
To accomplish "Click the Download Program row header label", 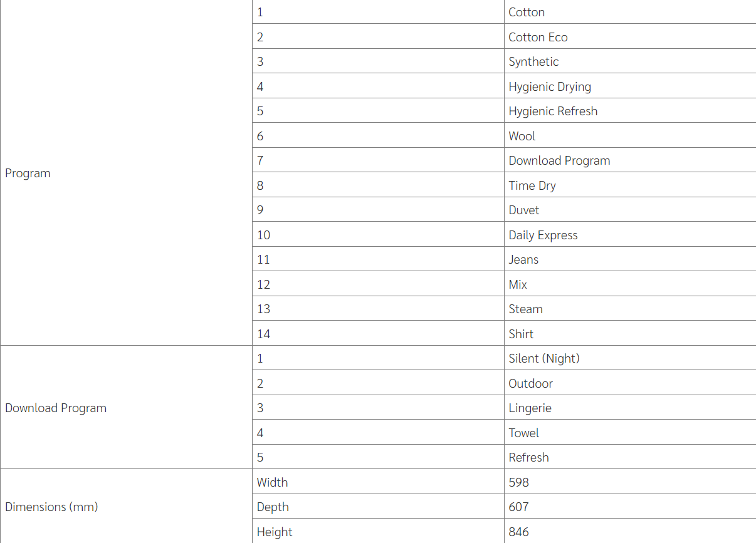I will coord(56,408).
